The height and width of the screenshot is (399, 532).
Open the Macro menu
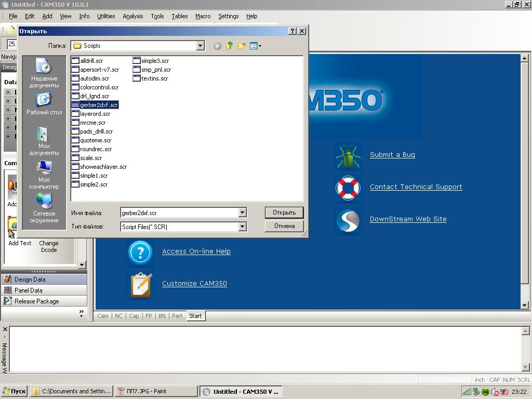point(203,16)
